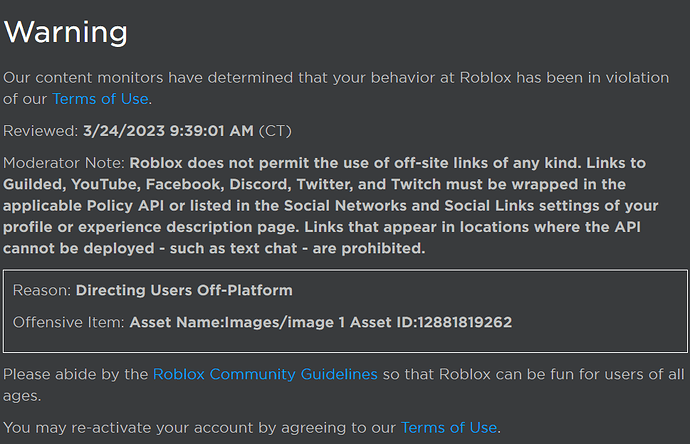Image resolution: width=690 pixels, height=444 pixels.
Task: Click the Our content monitors have determined text
Action: [148, 78]
